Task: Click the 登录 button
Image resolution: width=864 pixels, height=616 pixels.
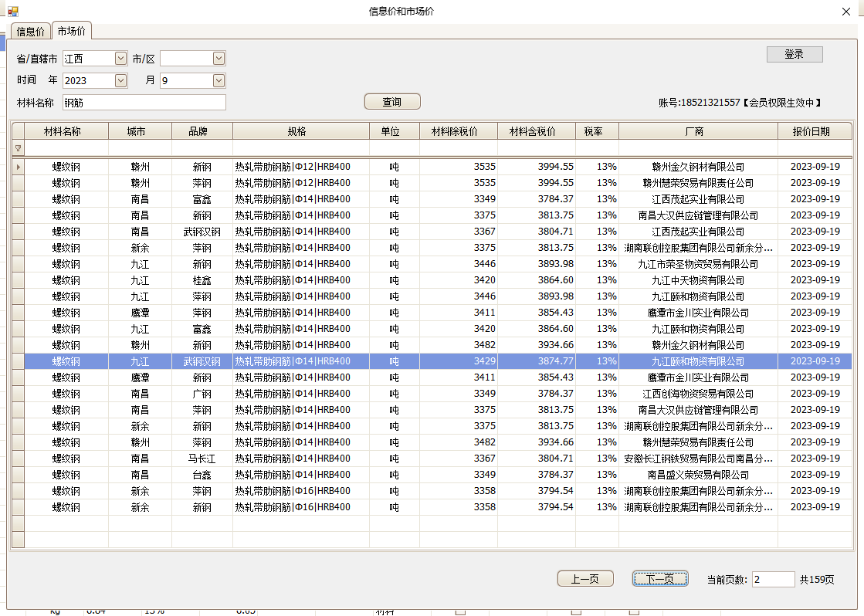Action: coord(794,54)
